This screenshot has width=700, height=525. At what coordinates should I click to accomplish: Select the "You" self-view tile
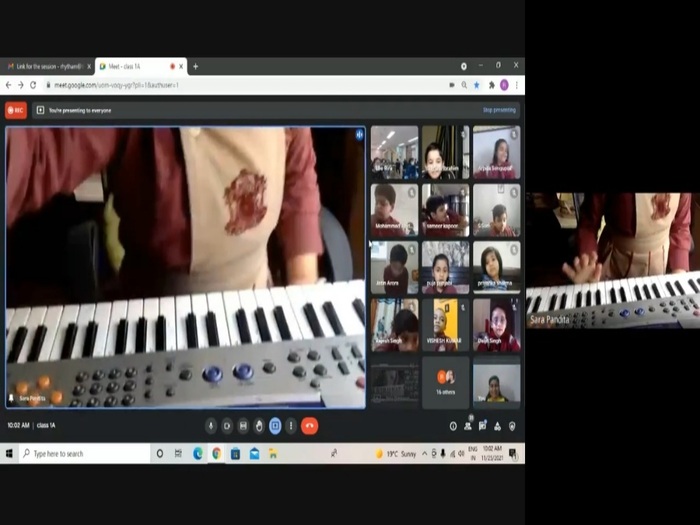(x=496, y=382)
